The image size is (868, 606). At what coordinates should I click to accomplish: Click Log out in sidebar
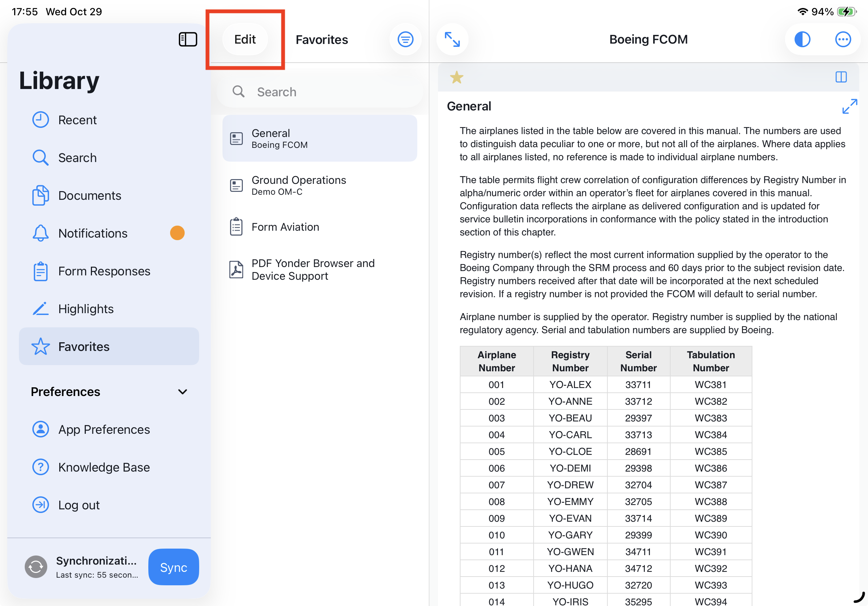[x=79, y=505]
